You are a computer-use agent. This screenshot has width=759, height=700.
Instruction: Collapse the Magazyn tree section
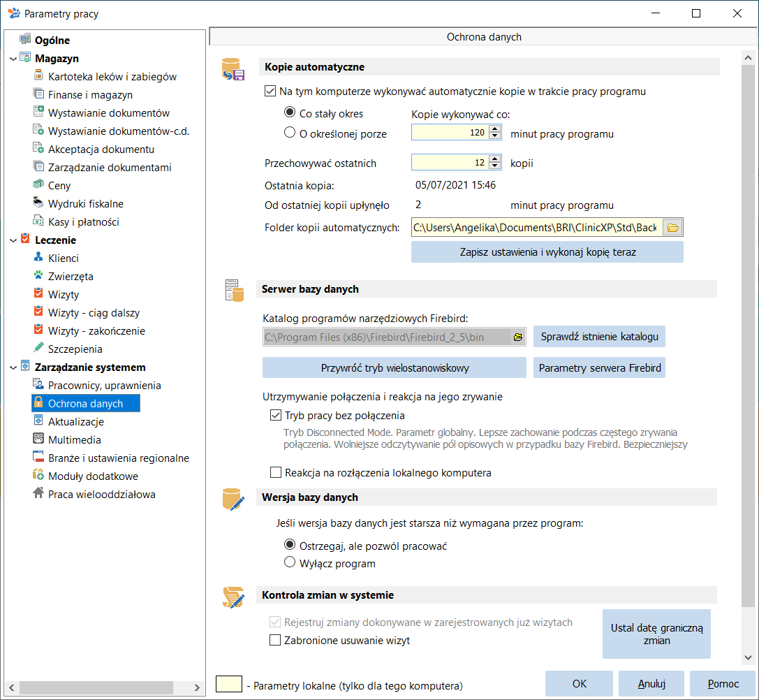click(13, 59)
